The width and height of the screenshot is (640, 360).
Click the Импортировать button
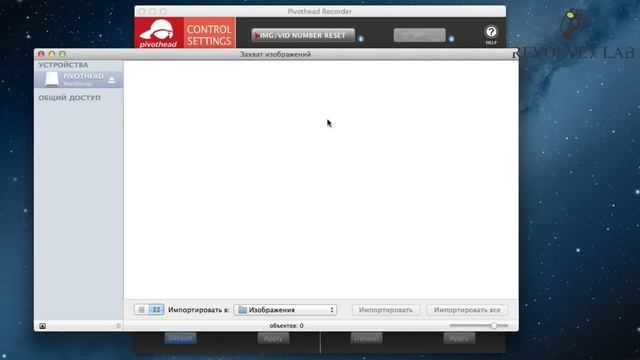386,310
